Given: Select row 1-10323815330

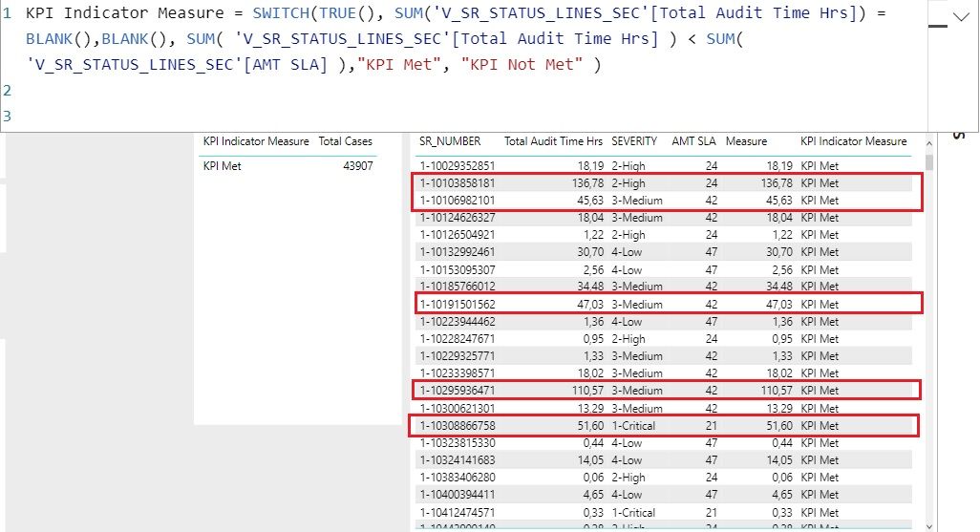Looking at the screenshot, I should 664,442.
